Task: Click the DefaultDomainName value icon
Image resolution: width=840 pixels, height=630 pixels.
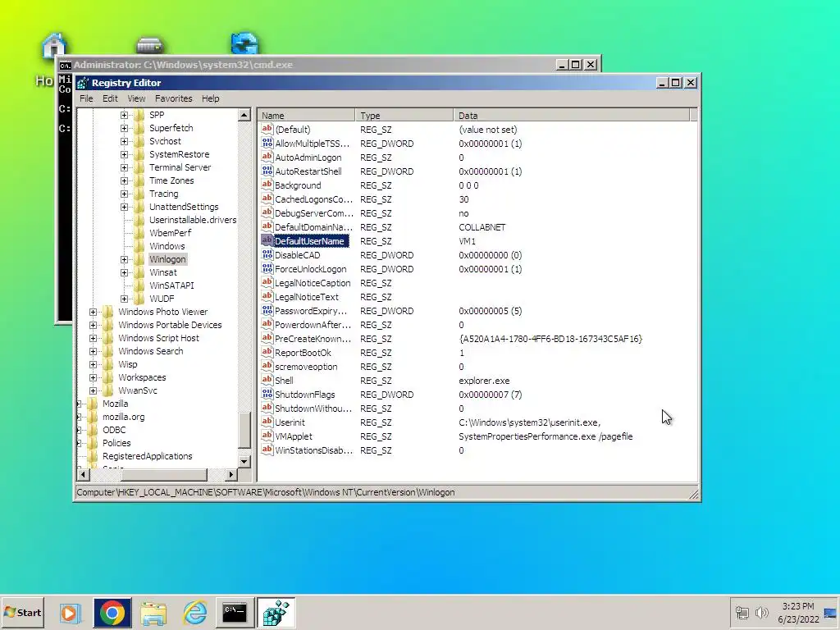Action: coord(267,226)
